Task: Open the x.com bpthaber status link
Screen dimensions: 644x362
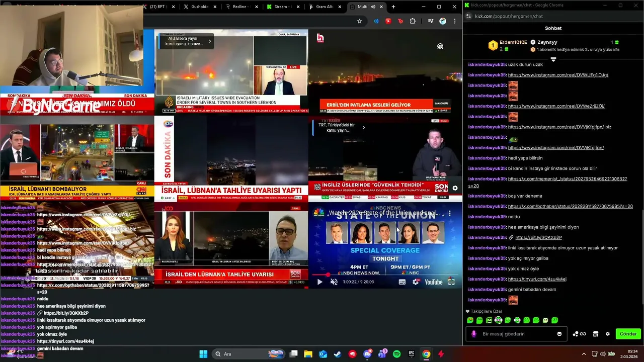Action: point(571,206)
